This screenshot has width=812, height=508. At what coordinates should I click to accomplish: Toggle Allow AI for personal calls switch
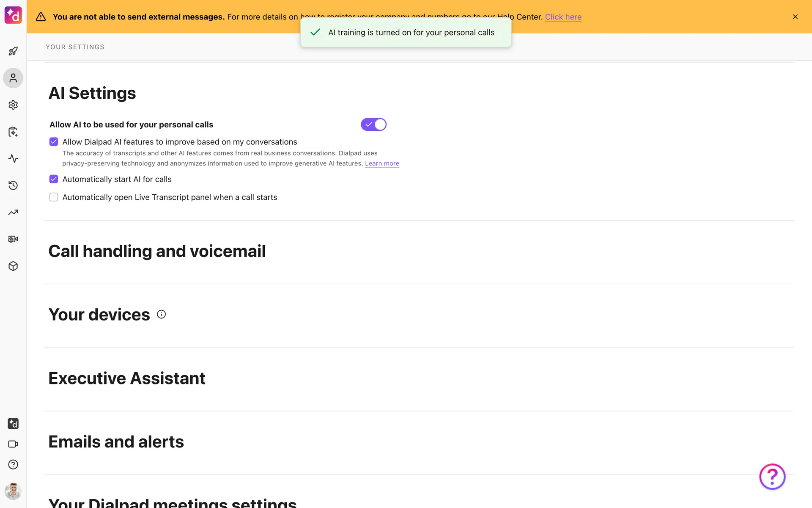373,124
